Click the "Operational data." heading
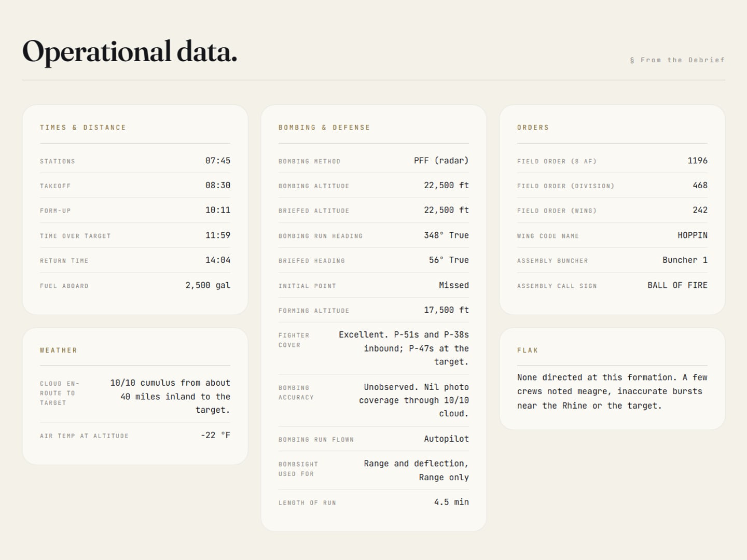747x560 pixels. 130,52
